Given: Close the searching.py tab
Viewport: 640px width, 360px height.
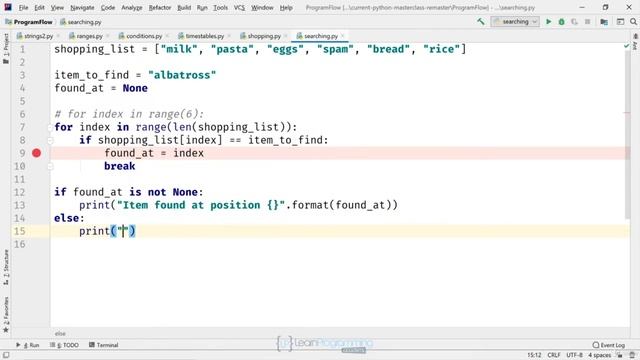Looking at the screenshot, I should [x=343, y=36].
